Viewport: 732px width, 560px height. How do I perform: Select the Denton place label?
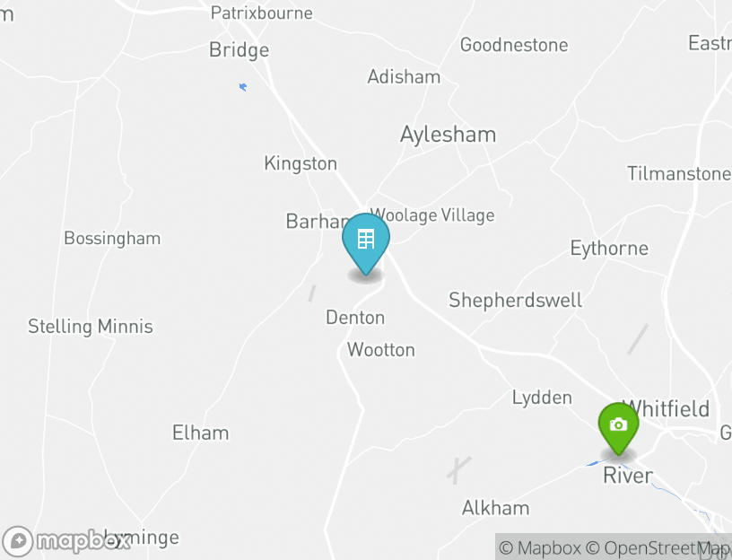(355, 318)
